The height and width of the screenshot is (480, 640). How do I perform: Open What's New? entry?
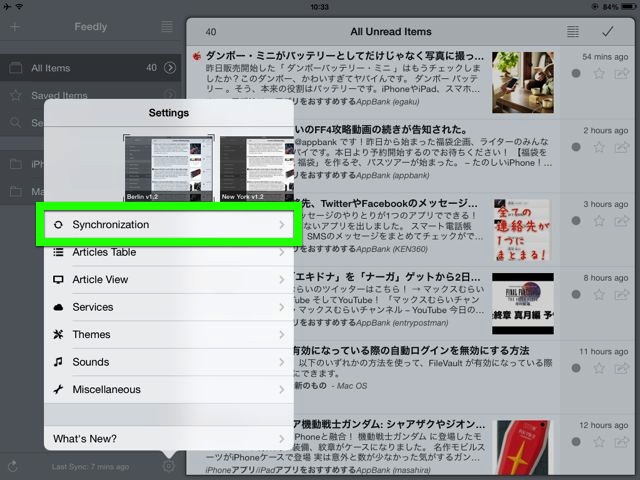[169, 439]
